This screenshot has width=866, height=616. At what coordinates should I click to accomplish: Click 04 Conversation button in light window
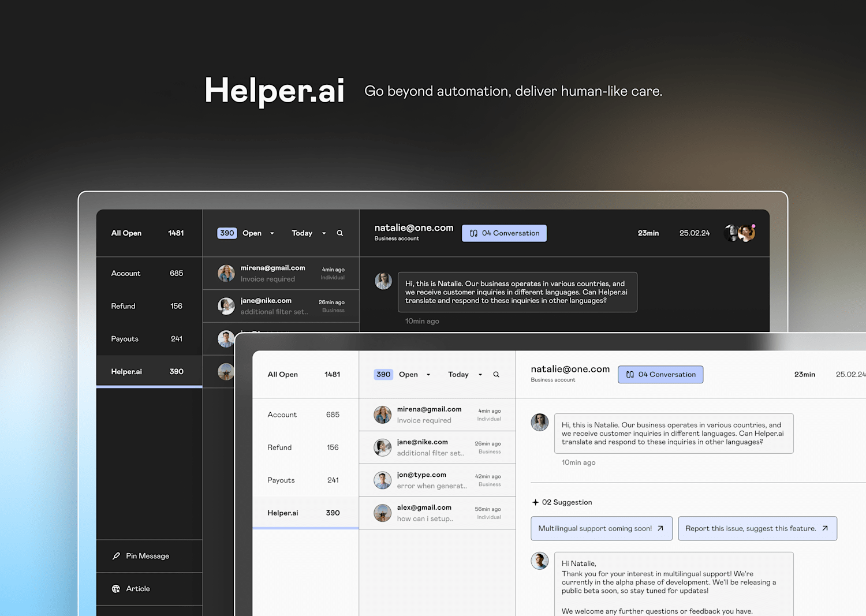tap(660, 375)
